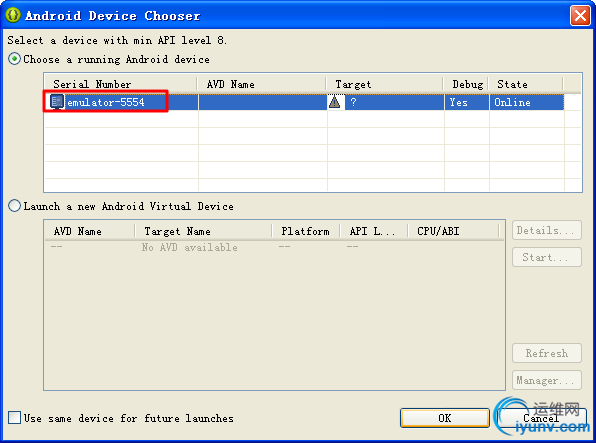Select Launch a new Android Virtual Device radio
The width and height of the screenshot is (596, 443).
(14, 206)
